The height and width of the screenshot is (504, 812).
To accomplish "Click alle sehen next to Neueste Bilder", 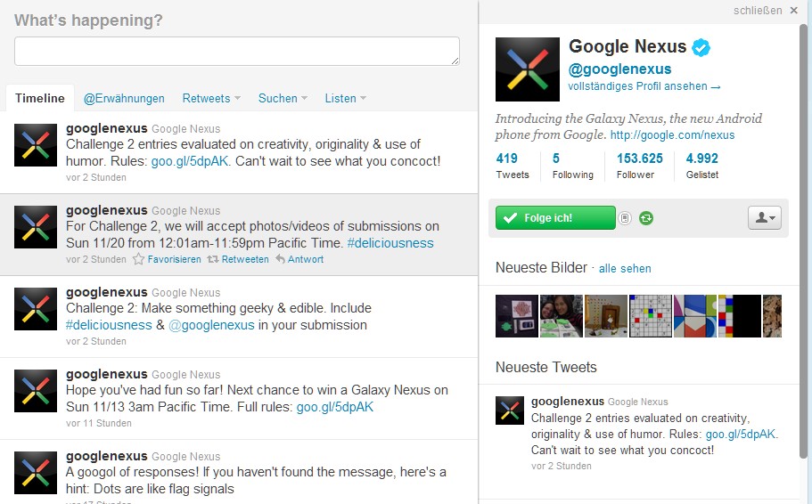I will tap(625, 269).
